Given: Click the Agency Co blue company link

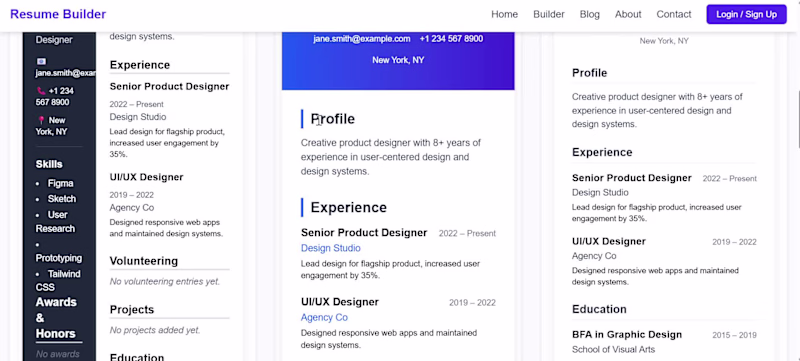Looking at the screenshot, I should [324, 318].
